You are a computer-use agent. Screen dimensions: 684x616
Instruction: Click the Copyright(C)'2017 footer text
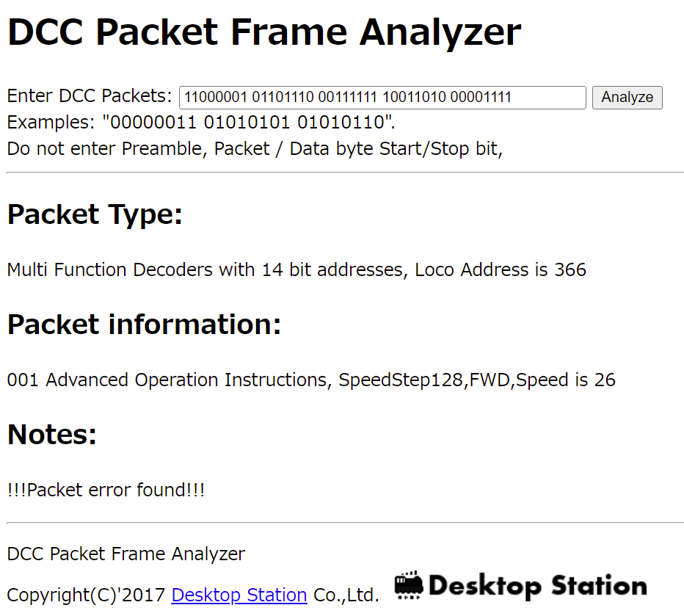click(86, 595)
